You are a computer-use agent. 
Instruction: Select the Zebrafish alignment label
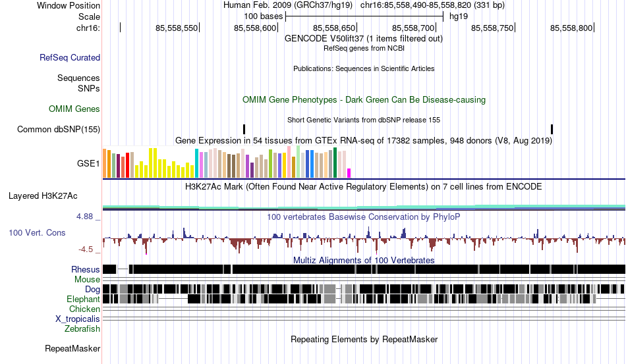point(82,329)
